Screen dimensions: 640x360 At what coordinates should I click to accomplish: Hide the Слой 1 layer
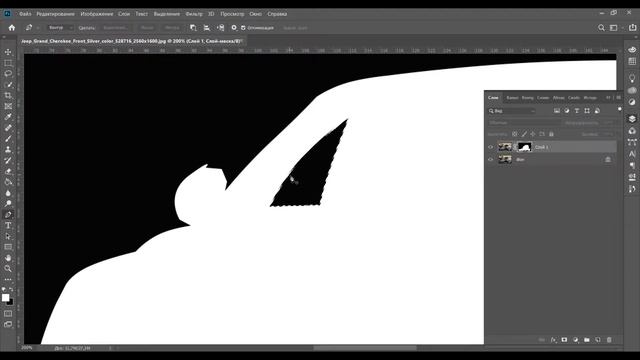[491, 147]
